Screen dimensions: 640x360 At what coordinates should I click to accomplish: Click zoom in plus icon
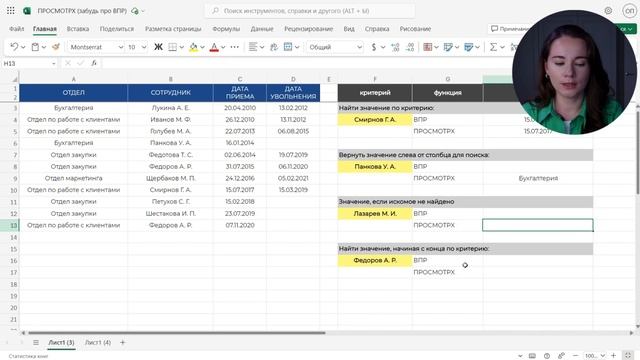click(613, 356)
